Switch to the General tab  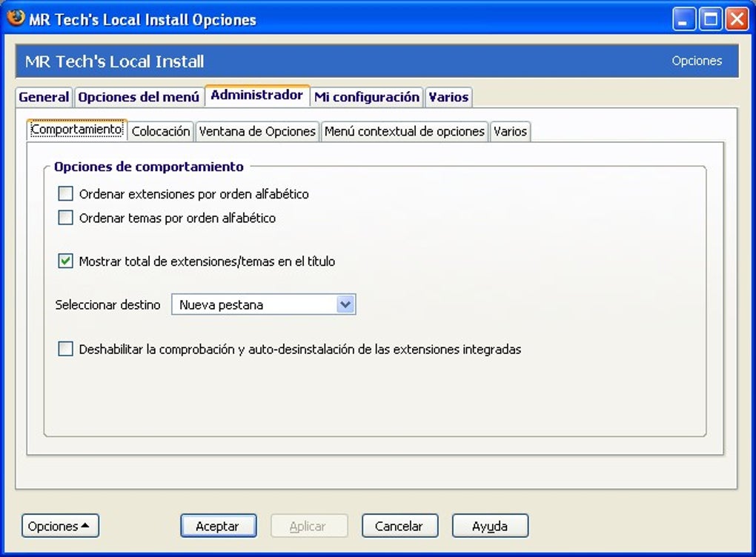point(44,97)
